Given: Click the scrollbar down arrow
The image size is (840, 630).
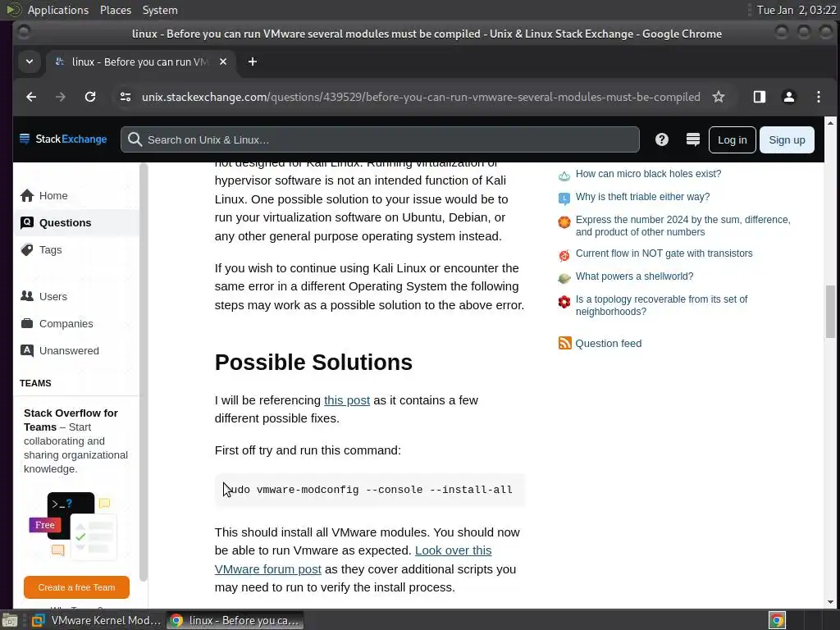Looking at the screenshot, I should point(830,602).
